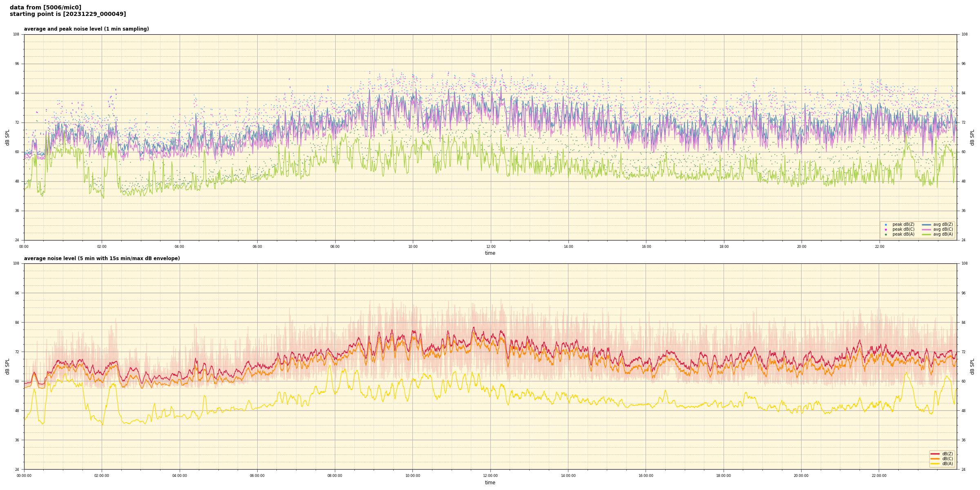Click the orange dB(C) legend line in bottom chart

[935, 459]
